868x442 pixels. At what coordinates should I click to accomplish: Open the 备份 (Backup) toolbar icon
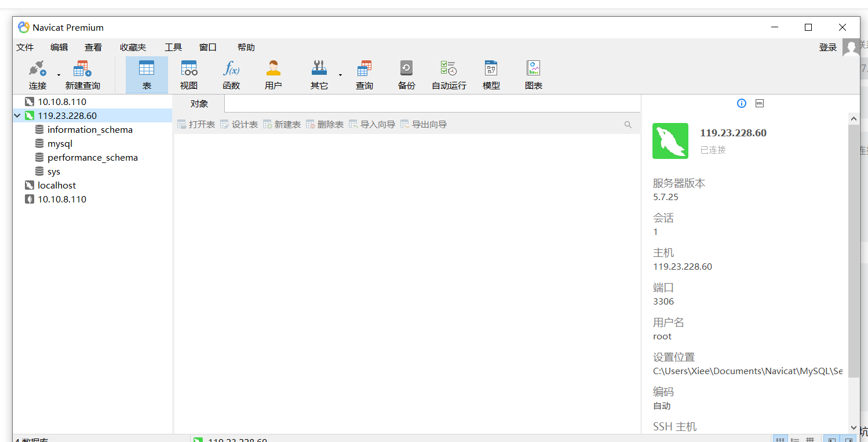406,75
